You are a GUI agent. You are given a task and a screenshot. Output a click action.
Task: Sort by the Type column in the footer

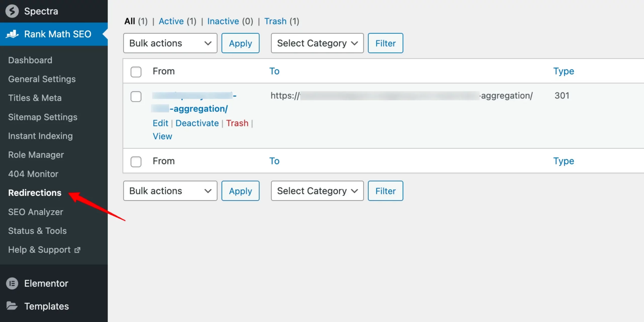click(564, 161)
